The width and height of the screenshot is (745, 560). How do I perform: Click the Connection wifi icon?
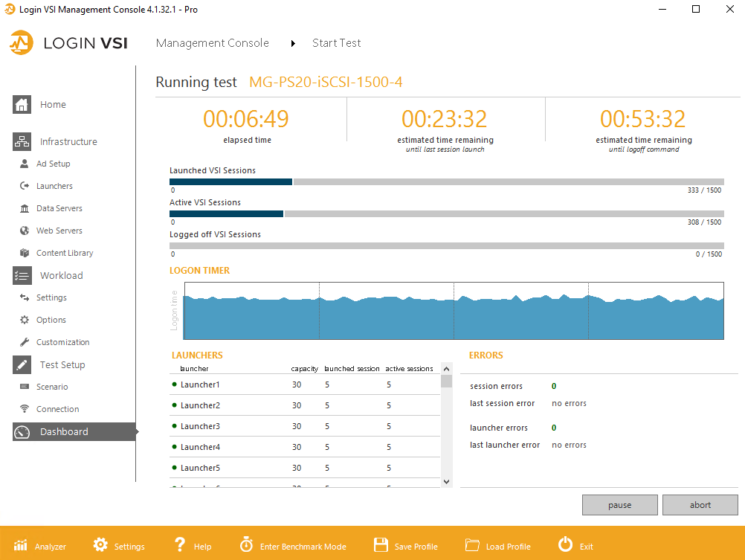25,409
